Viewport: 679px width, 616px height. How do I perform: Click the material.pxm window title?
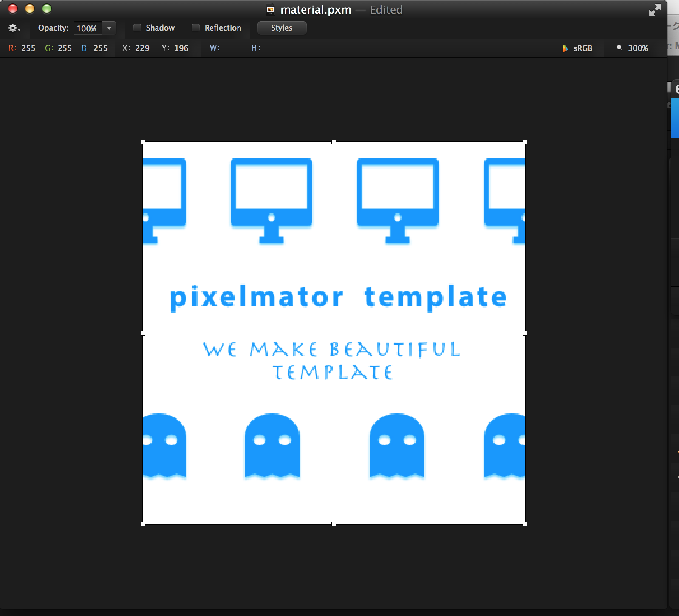click(x=316, y=10)
